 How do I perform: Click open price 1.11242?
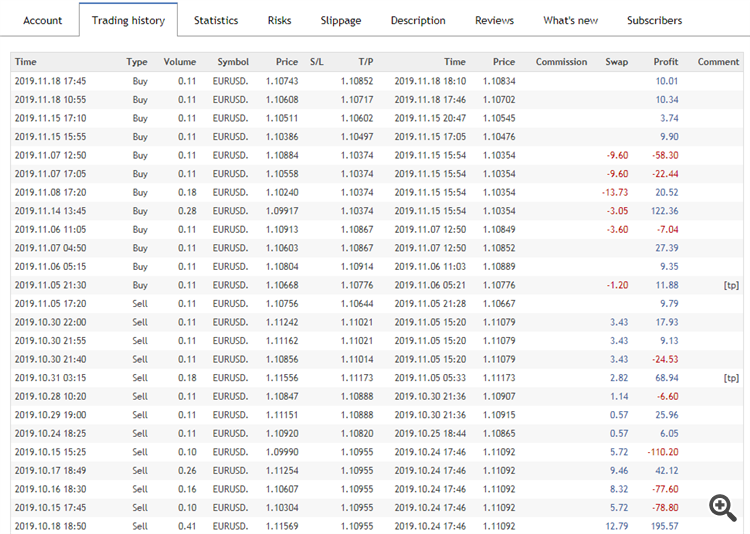point(282,323)
